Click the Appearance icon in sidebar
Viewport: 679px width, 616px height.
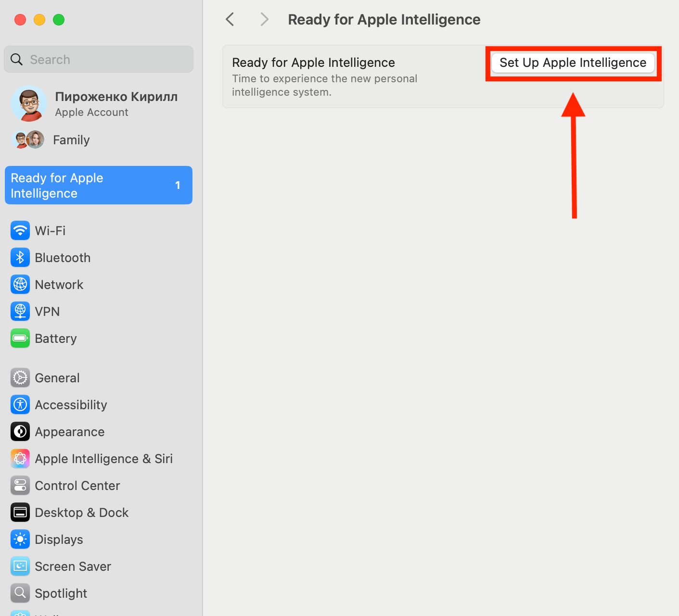click(x=20, y=431)
